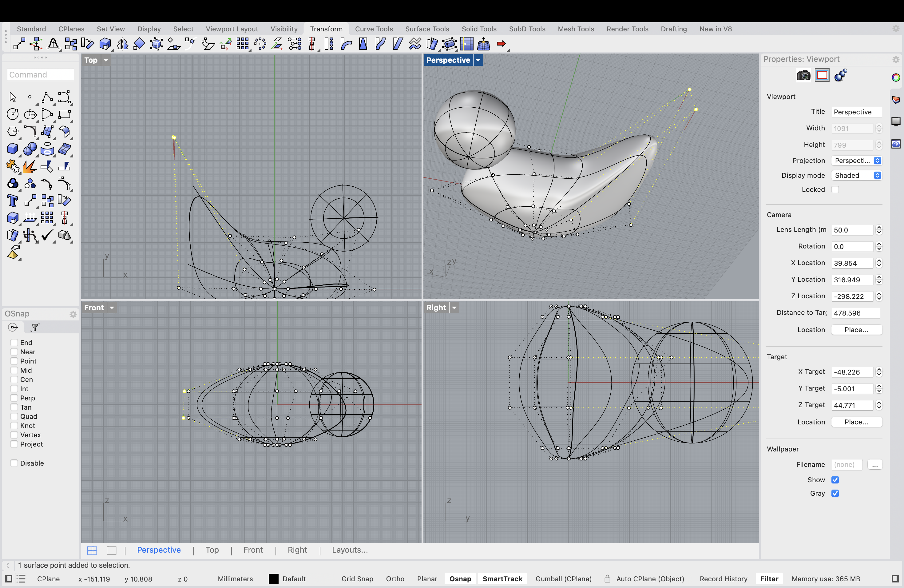Open the Perspective viewport dropdown arrow
Screen dimensions: 904x588
(478, 60)
